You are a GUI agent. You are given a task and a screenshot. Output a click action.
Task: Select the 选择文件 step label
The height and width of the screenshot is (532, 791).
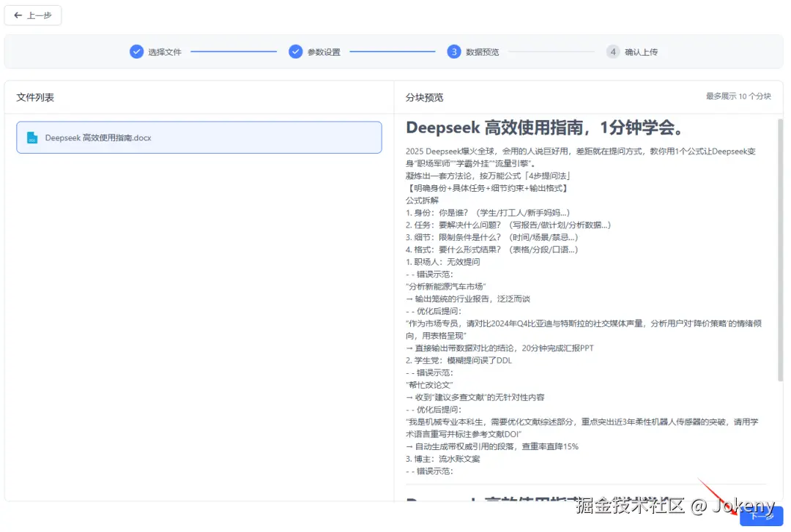click(x=165, y=52)
